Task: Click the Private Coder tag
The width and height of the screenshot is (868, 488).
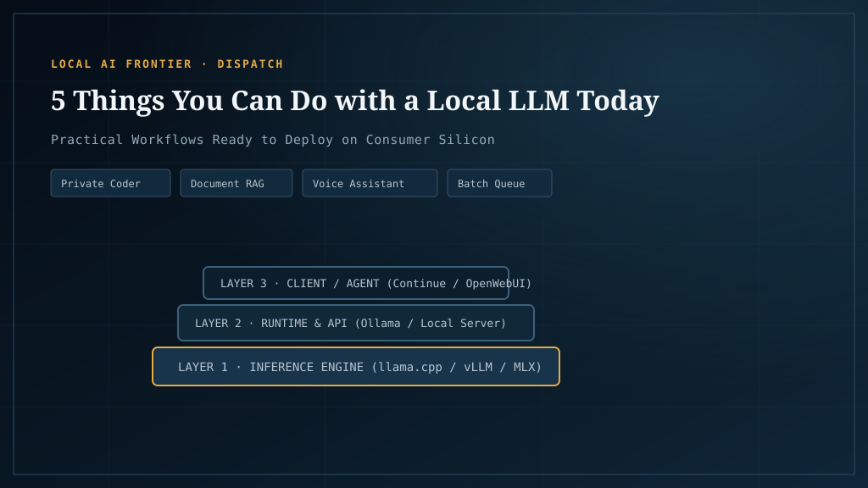Action: point(111,183)
